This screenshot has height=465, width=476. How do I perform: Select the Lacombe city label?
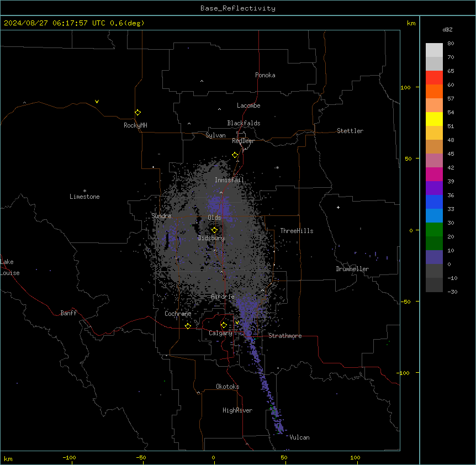pos(248,105)
